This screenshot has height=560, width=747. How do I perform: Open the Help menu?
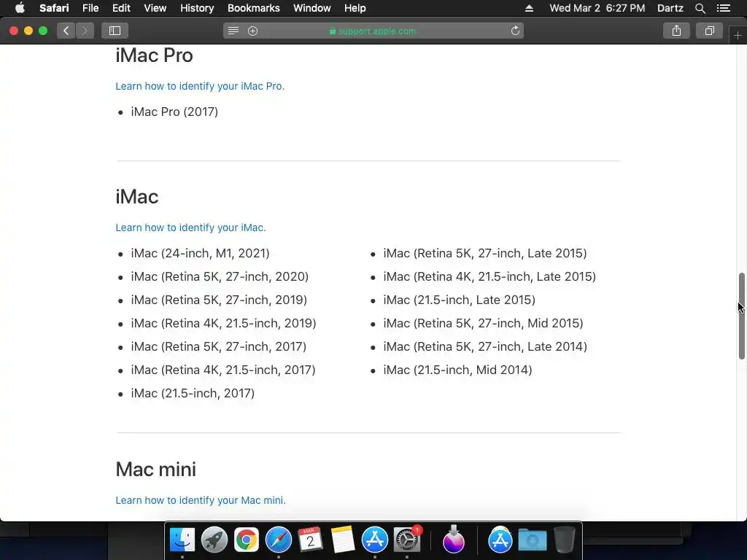coord(355,8)
